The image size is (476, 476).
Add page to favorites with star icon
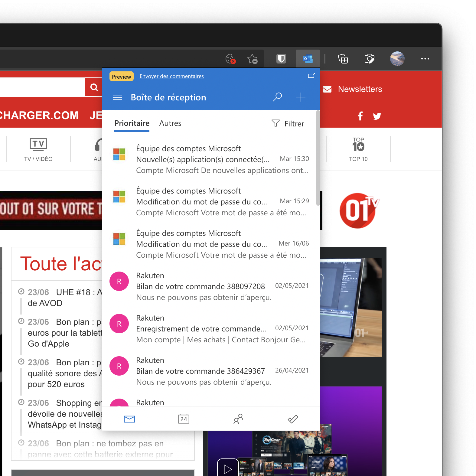(252, 59)
